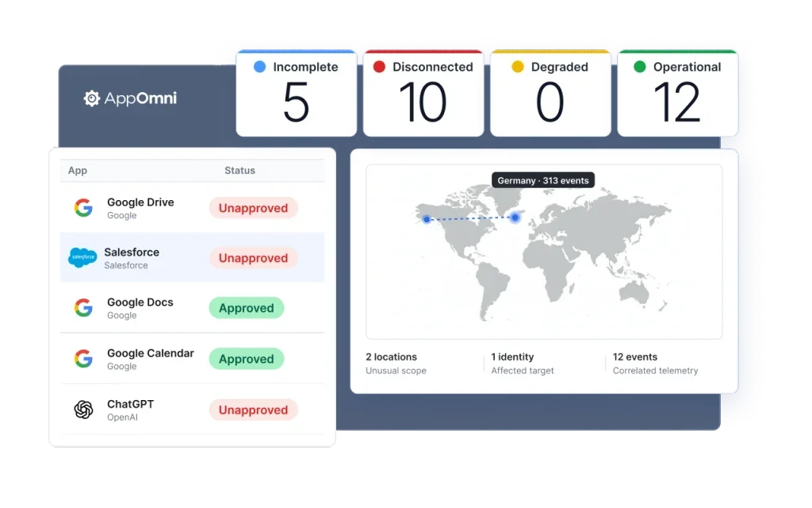Click the Approved badge for Google Docs
Viewport: 812px width, 508px height.
point(247,308)
